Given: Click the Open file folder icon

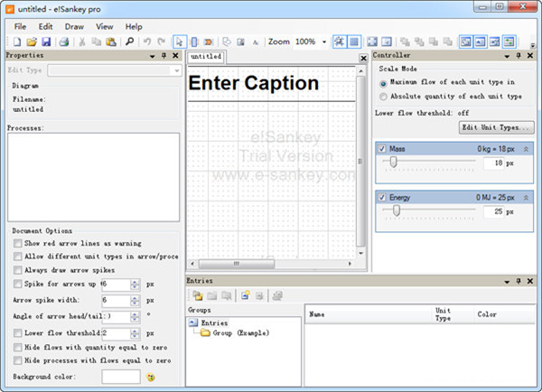Looking at the screenshot, I should click(32, 42).
